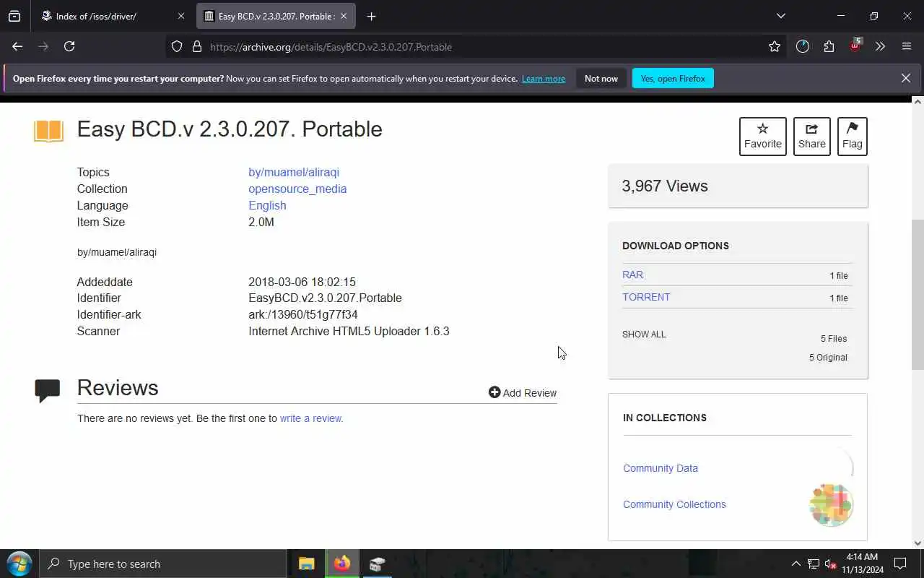Close the Index of /isos/driver/ tab
The image size is (924, 578).
(x=181, y=16)
